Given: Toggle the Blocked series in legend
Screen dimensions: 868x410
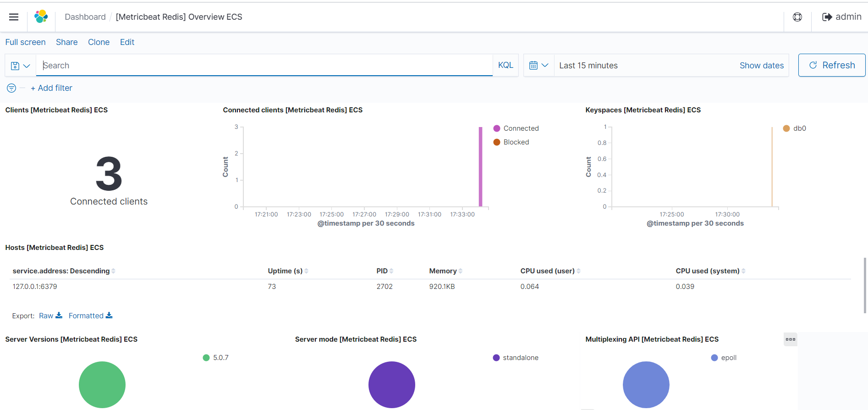Looking at the screenshot, I should click(516, 142).
